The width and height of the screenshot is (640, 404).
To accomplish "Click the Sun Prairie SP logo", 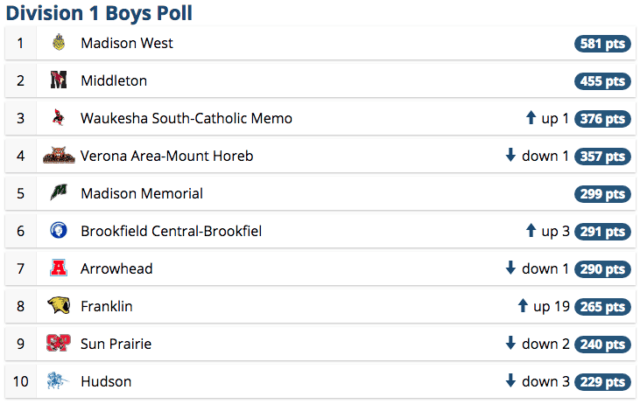I will tap(59, 343).
